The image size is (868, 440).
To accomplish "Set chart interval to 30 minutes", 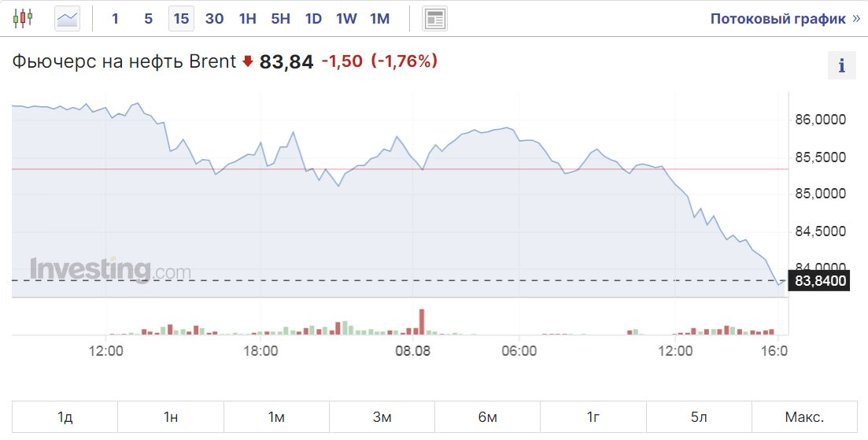I will tap(214, 19).
